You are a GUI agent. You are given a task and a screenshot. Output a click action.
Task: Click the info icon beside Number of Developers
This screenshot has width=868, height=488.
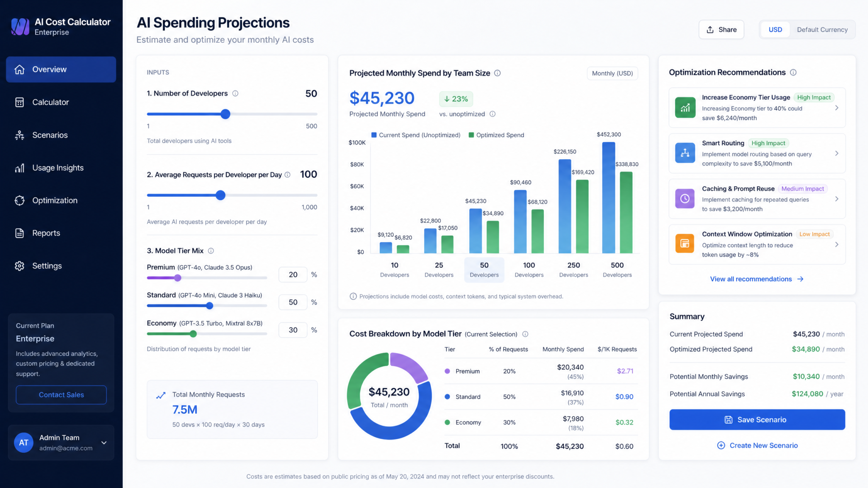(235, 94)
